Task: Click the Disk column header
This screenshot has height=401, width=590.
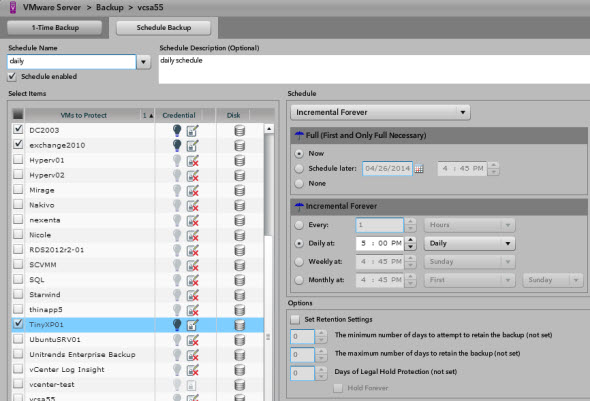Action: [x=233, y=115]
